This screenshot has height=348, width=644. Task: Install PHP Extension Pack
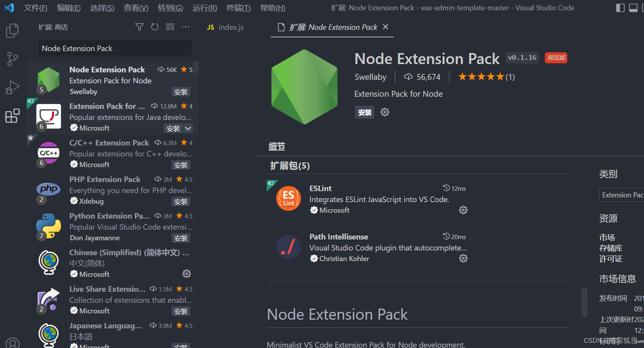[x=181, y=201]
